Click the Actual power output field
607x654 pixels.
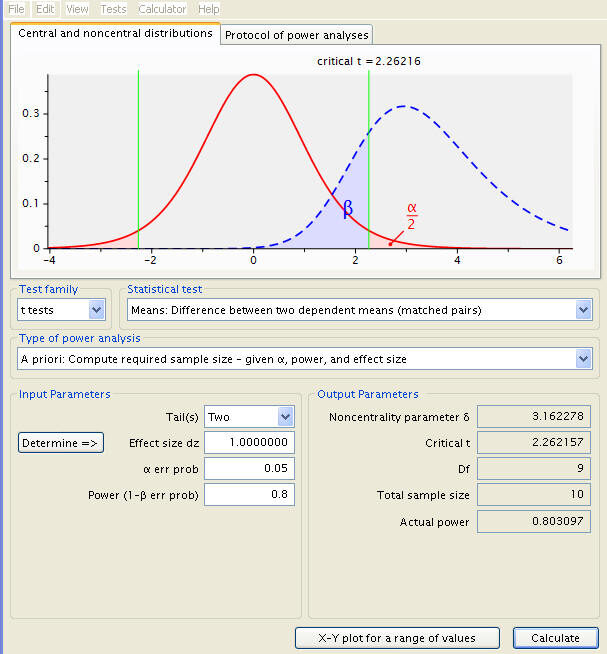(x=534, y=521)
